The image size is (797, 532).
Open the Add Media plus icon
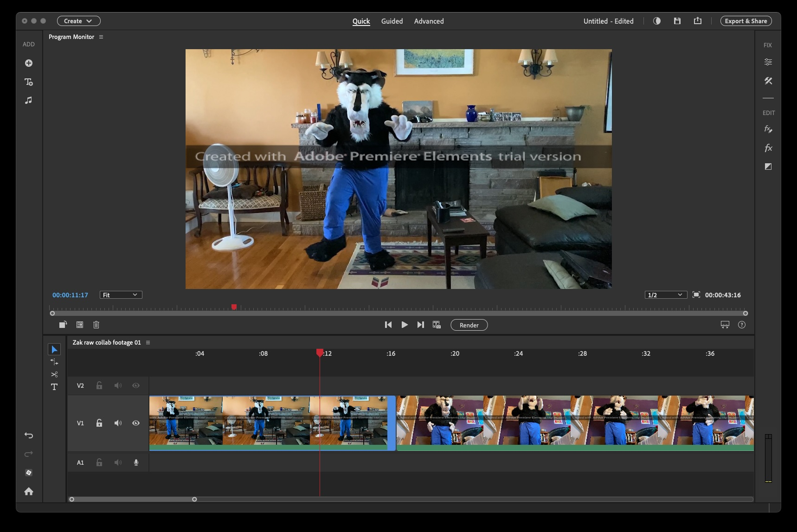pyautogui.click(x=29, y=63)
